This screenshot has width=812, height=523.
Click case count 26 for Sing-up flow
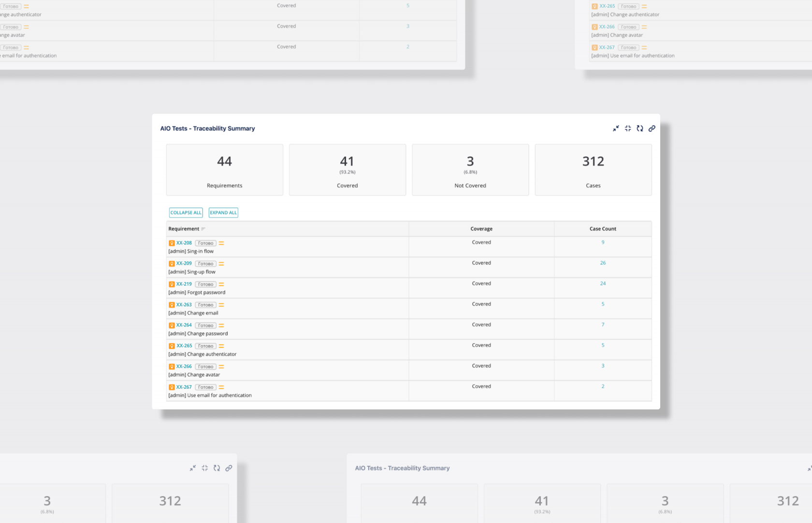[603, 263]
